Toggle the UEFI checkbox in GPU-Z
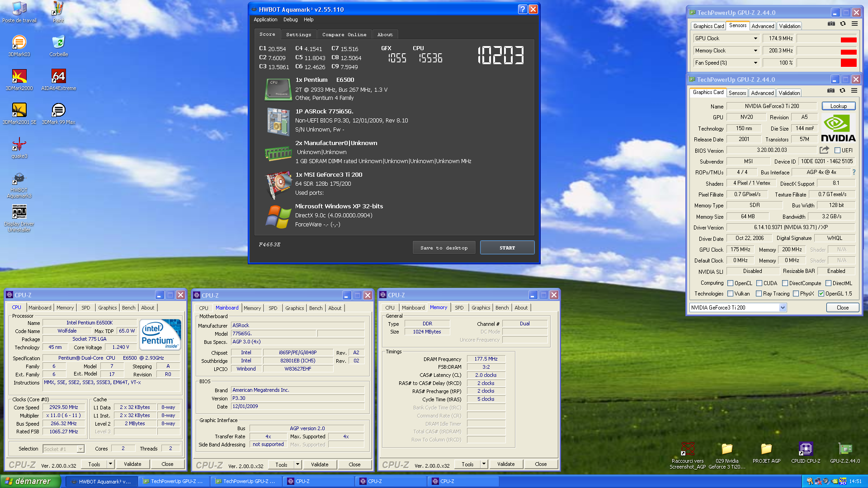 pyautogui.click(x=837, y=150)
